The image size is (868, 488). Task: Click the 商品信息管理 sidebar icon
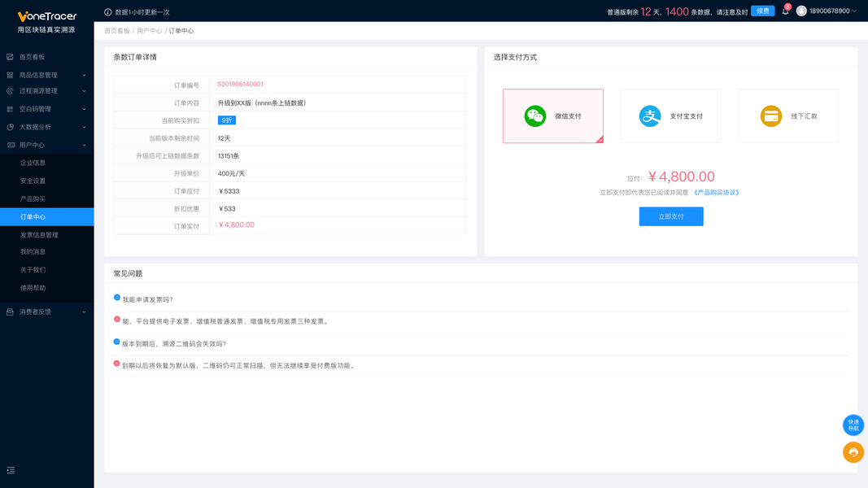pyautogui.click(x=10, y=75)
